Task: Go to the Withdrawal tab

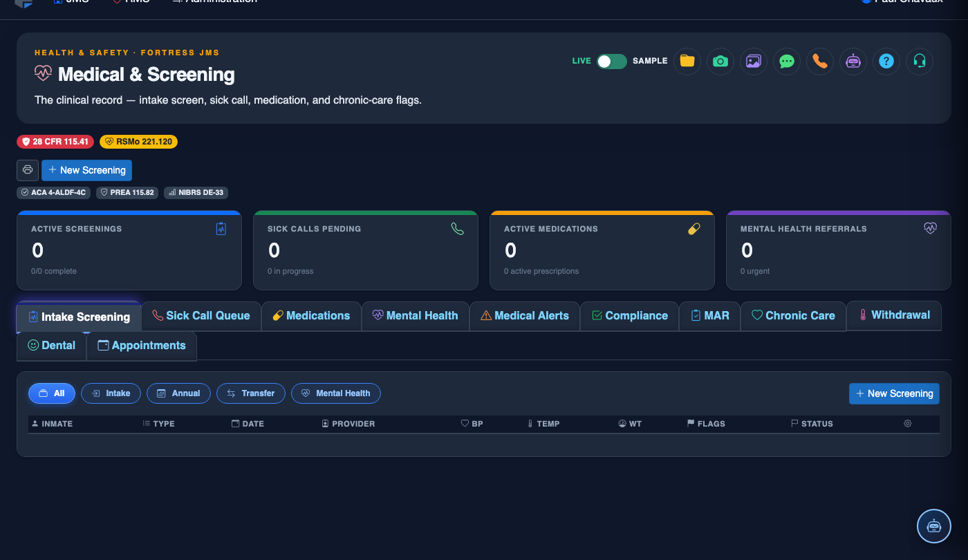Action: (x=894, y=315)
